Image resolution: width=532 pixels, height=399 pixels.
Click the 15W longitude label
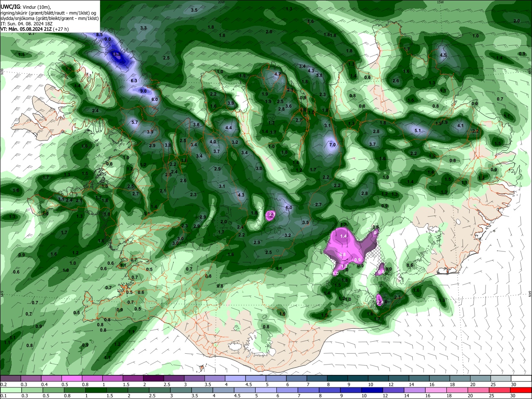click(x=440, y=2)
